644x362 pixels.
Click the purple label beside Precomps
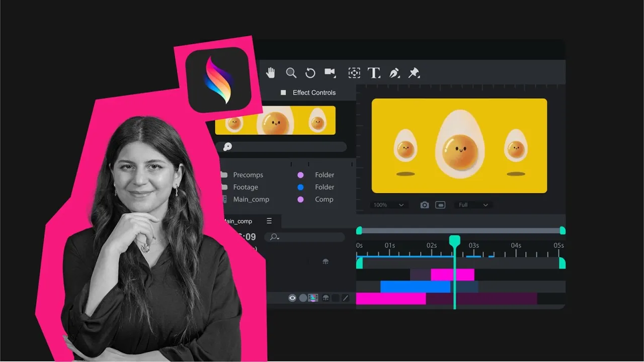[300, 175]
